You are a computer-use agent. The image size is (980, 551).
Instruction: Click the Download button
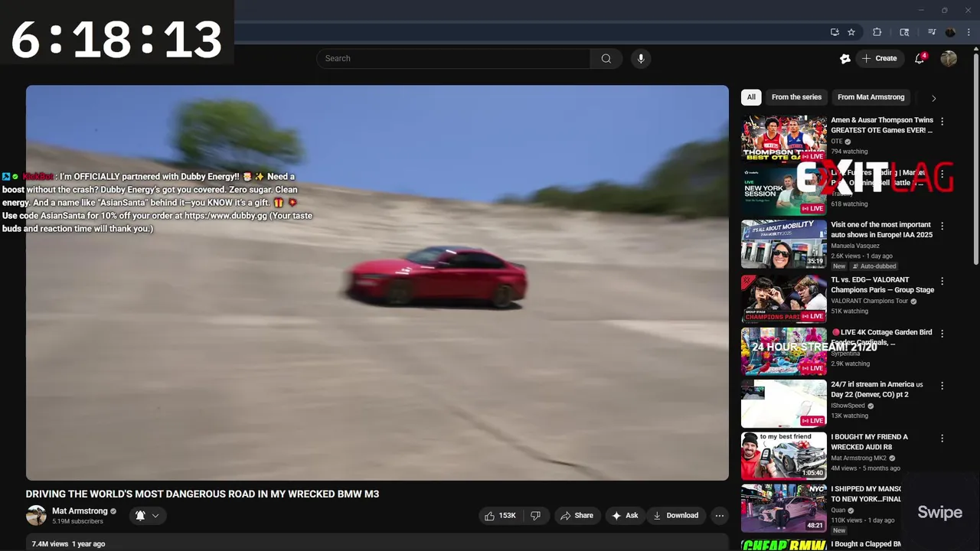[675, 516]
